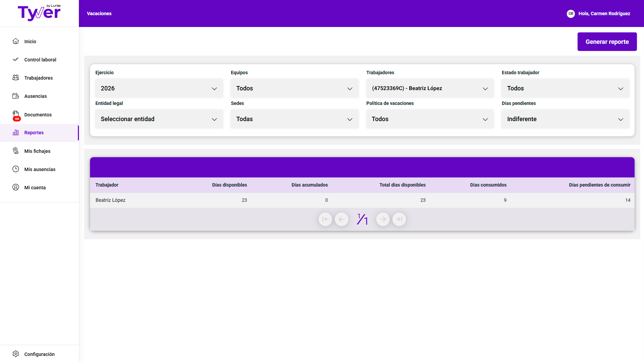Open the Configuración gear icon
This screenshot has width=644, height=362.
point(16,354)
